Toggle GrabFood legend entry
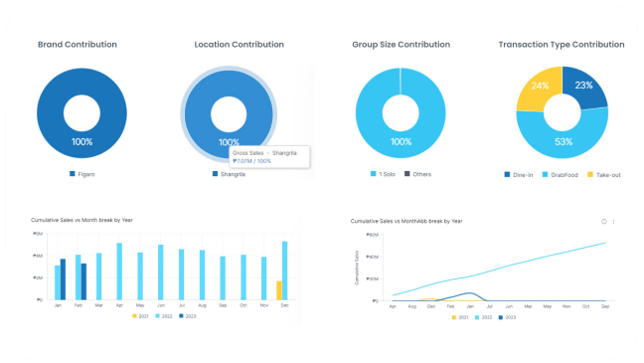This screenshot has height=363, width=644. coord(561,175)
